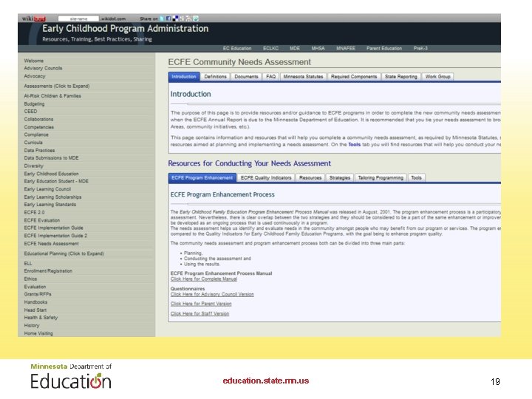This screenshot has width=532, height=399.
Task: Open Advisory Councils sidebar link
Action: point(43,68)
